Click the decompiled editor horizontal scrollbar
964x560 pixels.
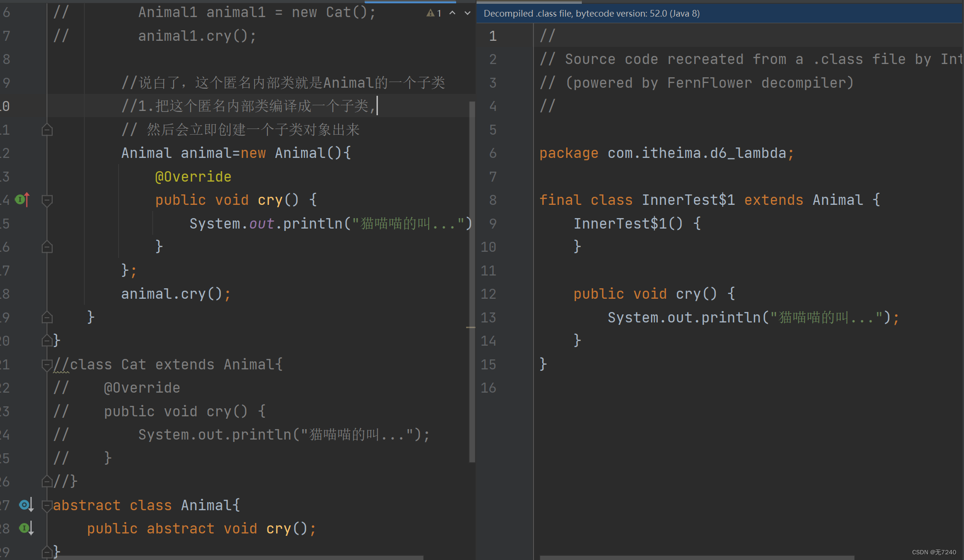pos(697,558)
